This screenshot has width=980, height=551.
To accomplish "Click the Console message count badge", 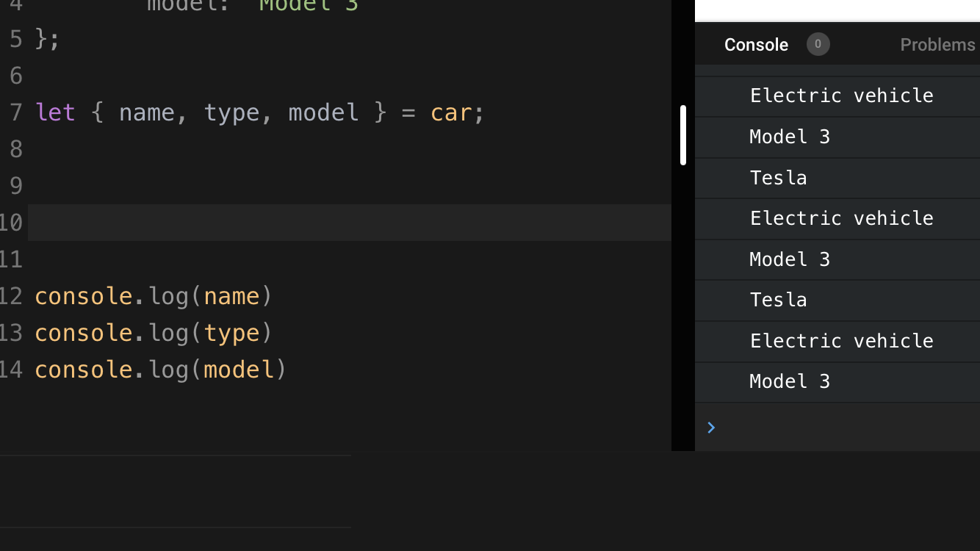I will point(818,44).
